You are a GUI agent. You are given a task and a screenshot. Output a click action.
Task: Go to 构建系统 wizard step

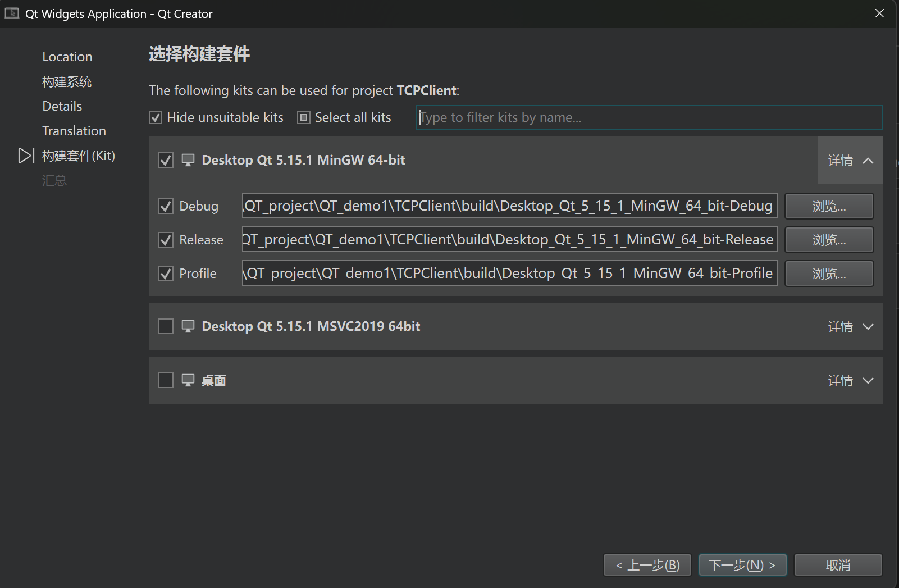(x=67, y=81)
